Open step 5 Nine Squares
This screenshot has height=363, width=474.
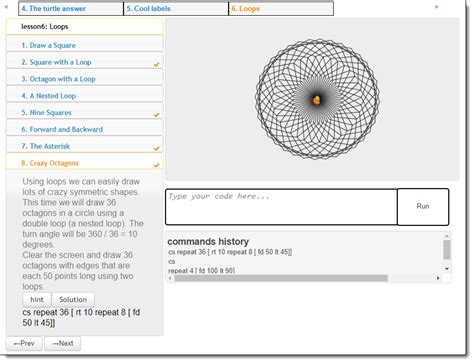coord(85,112)
